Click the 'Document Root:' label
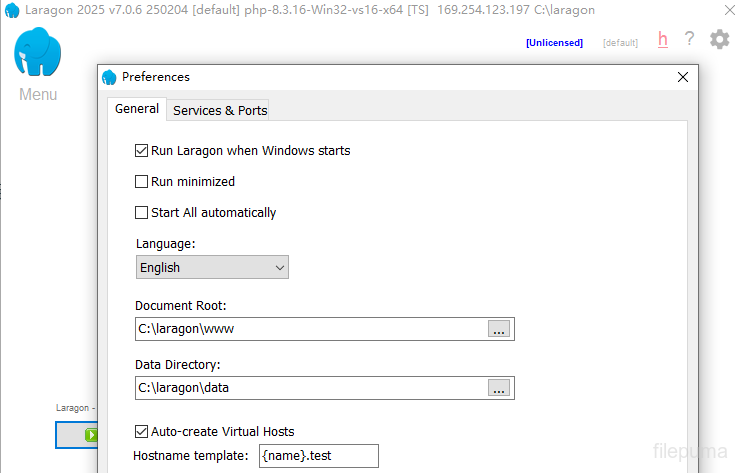This screenshot has height=473, width=739. coord(181,306)
